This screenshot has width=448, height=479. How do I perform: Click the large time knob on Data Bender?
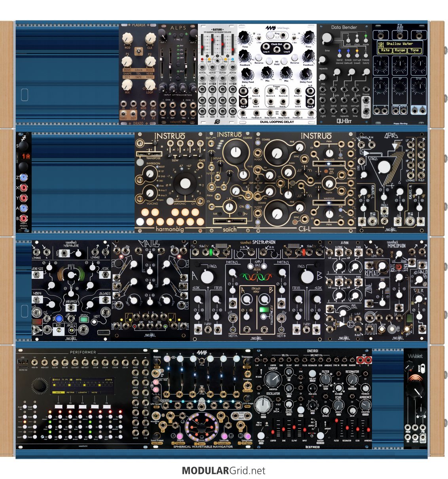click(328, 38)
